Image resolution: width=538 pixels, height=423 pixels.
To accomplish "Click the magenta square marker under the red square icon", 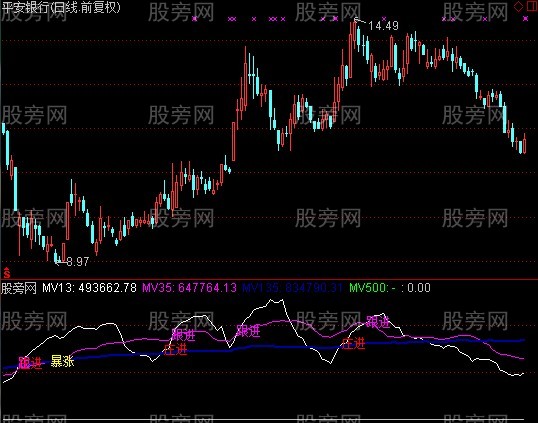I will pos(525,19).
